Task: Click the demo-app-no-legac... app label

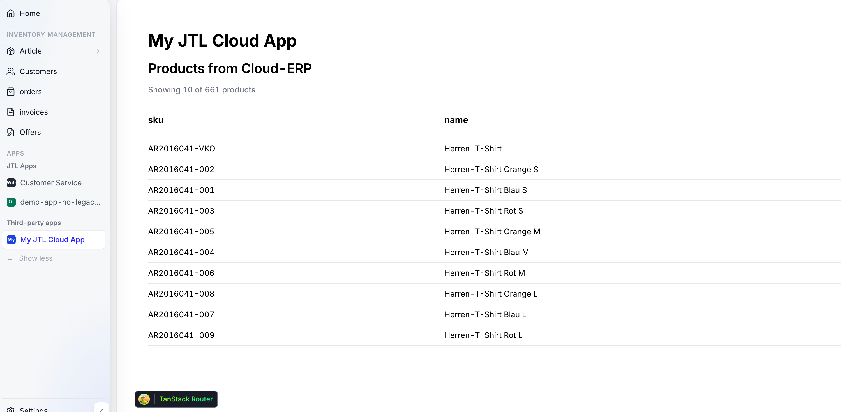Action: tap(60, 202)
